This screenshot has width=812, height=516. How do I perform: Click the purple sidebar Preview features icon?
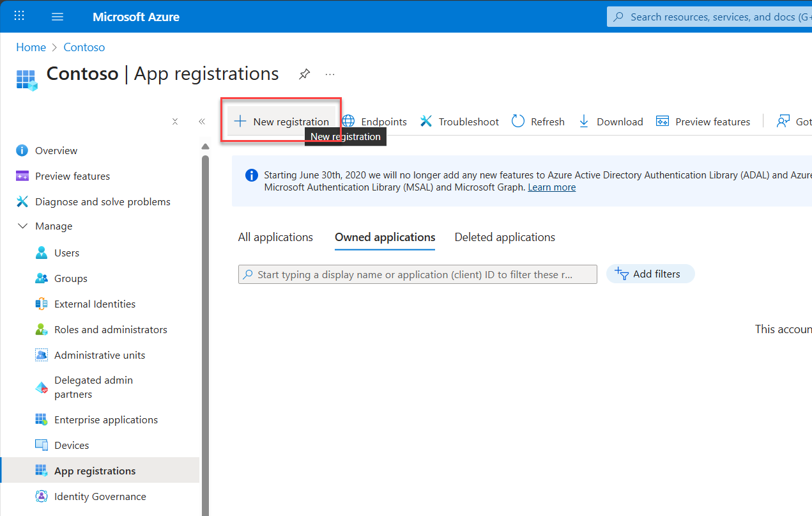[x=22, y=176]
